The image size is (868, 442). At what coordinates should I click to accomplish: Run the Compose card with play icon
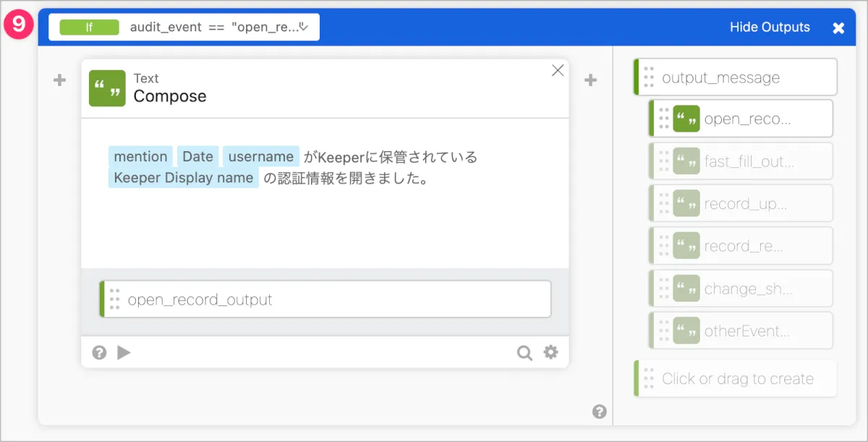124,352
